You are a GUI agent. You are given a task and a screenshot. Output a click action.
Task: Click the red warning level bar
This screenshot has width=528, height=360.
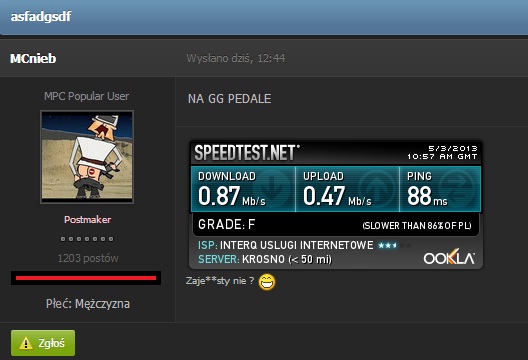(86, 278)
